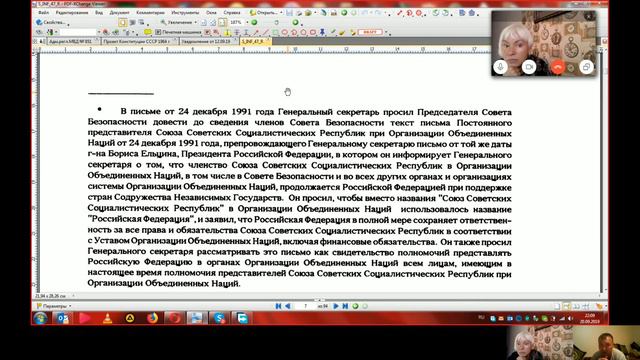Open Skype from the taskbar
The width and height of the screenshot is (640, 360).
click(220, 318)
